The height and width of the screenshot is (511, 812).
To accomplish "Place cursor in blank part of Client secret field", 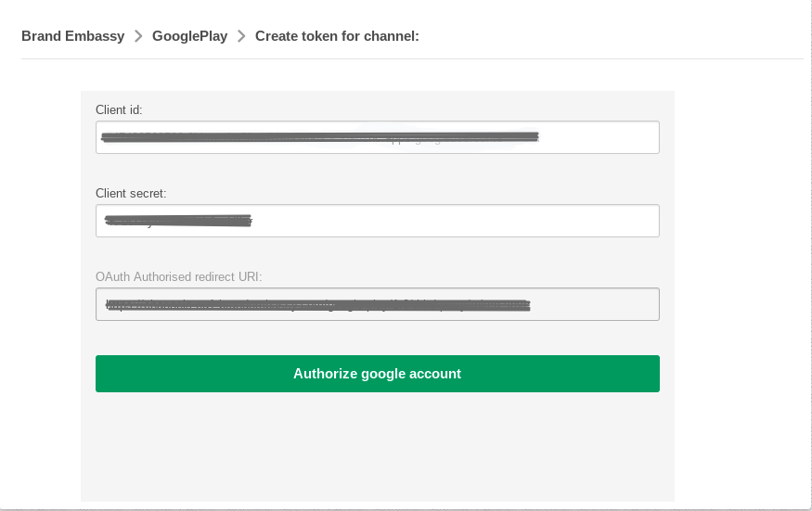I will click(x=456, y=221).
